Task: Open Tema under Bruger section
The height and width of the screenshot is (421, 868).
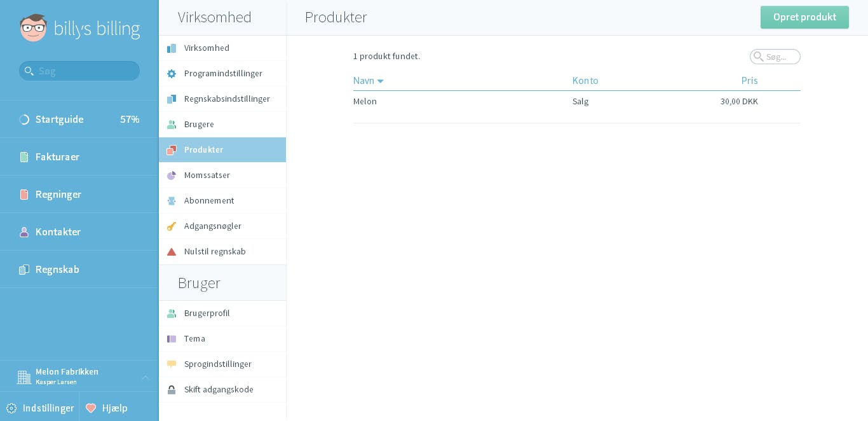Action: [x=222, y=339]
